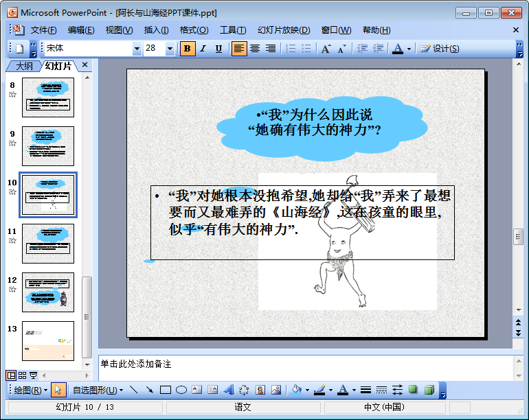Viewport: 529px width, 420px height.
Task: Select slide 11 thumbnail
Action: pyautogui.click(x=48, y=244)
